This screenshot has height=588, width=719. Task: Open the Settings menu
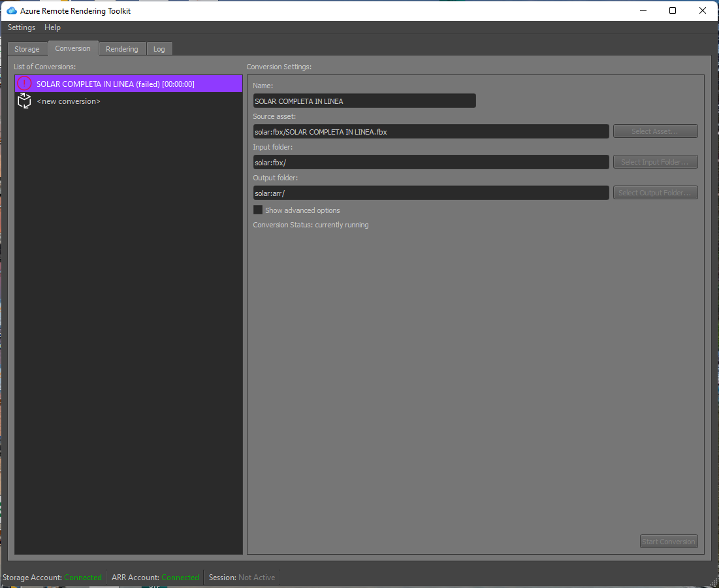click(21, 27)
